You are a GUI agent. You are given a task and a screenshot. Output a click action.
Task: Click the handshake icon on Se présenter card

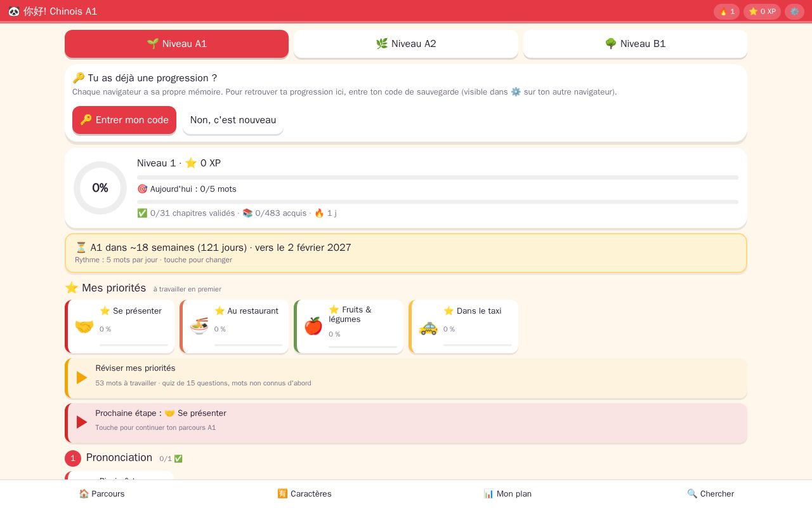84,326
